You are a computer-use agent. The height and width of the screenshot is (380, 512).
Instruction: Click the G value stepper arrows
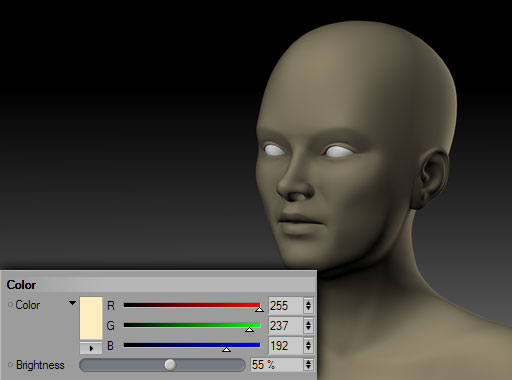click(x=308, y=326)
